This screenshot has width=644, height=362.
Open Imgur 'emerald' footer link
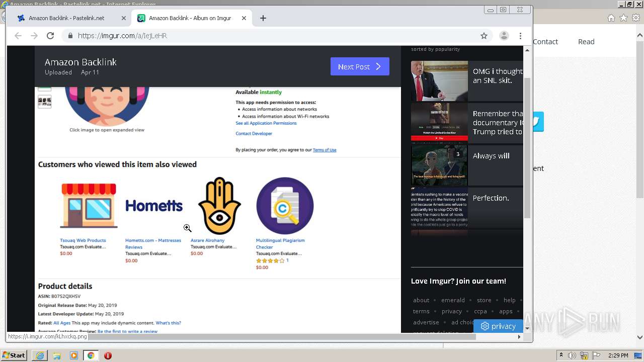(453, 300)
